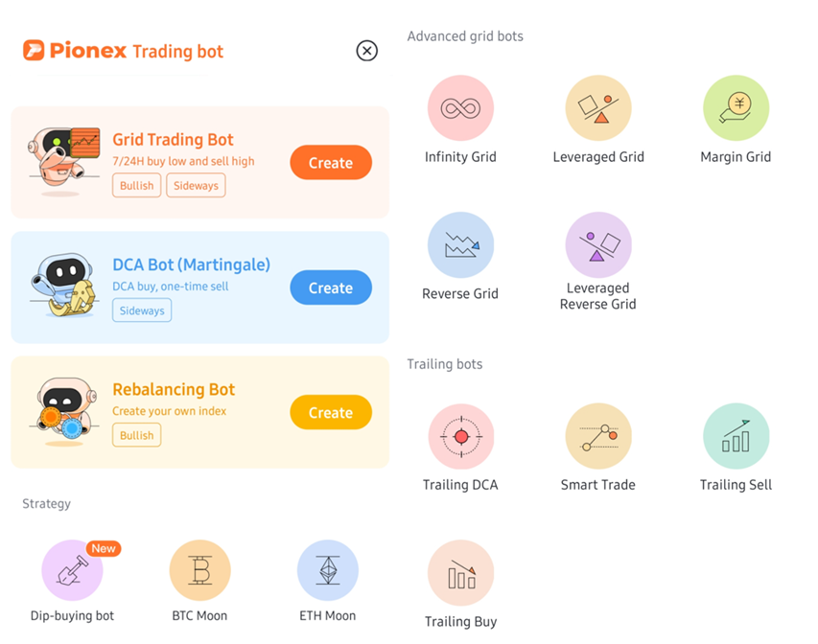Screen dimensions: 818x644
Task: Select the Leveraged Grid bot icon
Action: pos(598,108)
